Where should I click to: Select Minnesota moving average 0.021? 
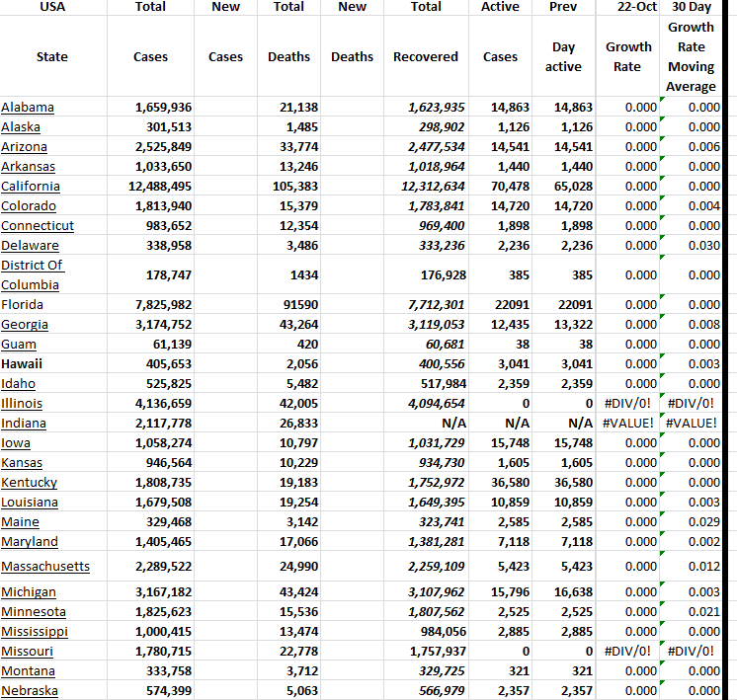coord(691,612)
